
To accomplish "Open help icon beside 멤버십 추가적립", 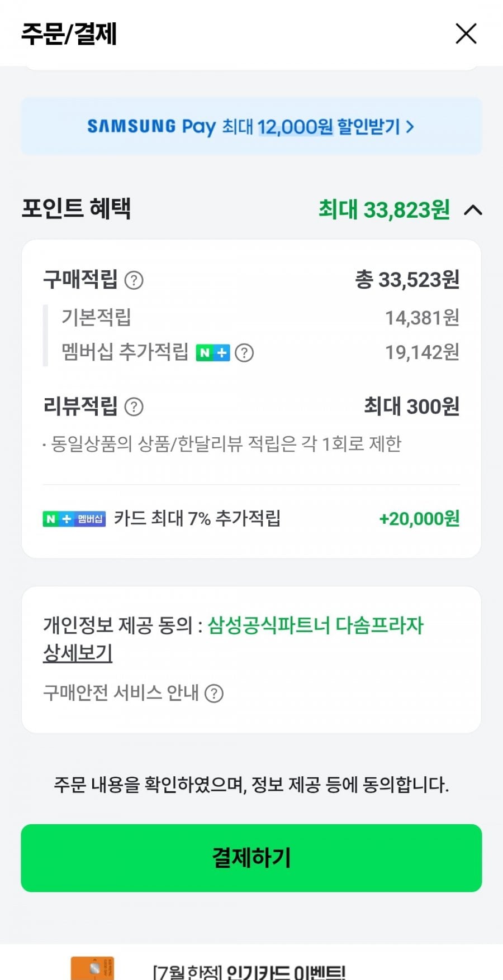I will coord(244,353).
